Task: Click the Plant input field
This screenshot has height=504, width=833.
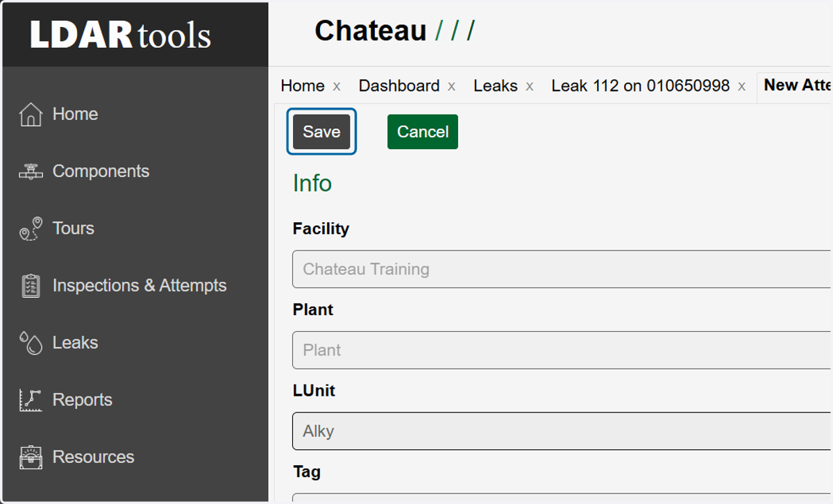Action: 562,350
